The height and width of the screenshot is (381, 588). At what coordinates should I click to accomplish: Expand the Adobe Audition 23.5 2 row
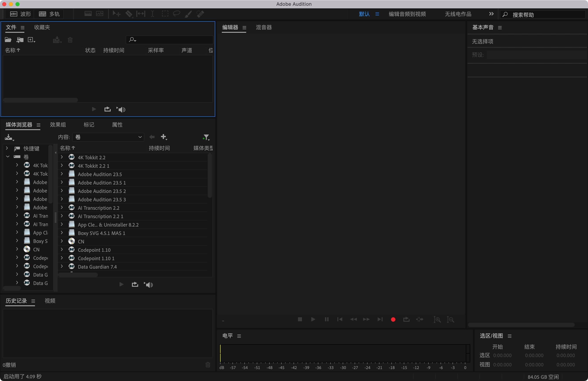click(62, 191)
